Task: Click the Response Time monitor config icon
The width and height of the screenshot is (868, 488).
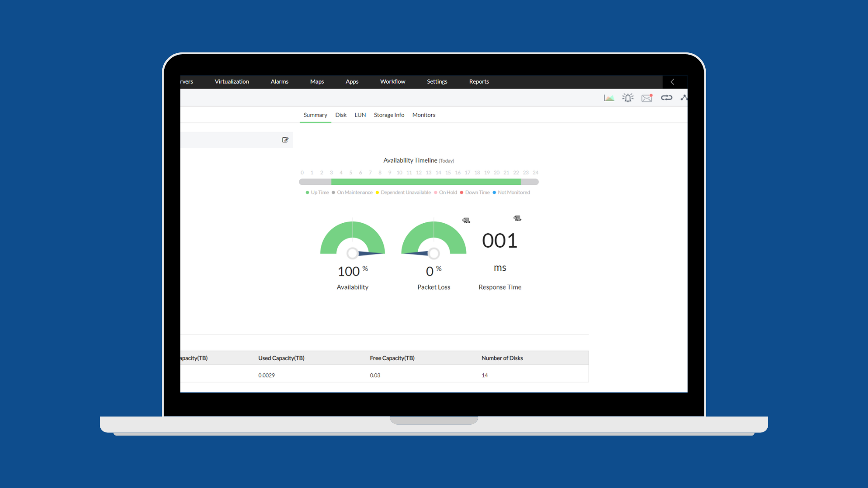Action: (517, 218)
